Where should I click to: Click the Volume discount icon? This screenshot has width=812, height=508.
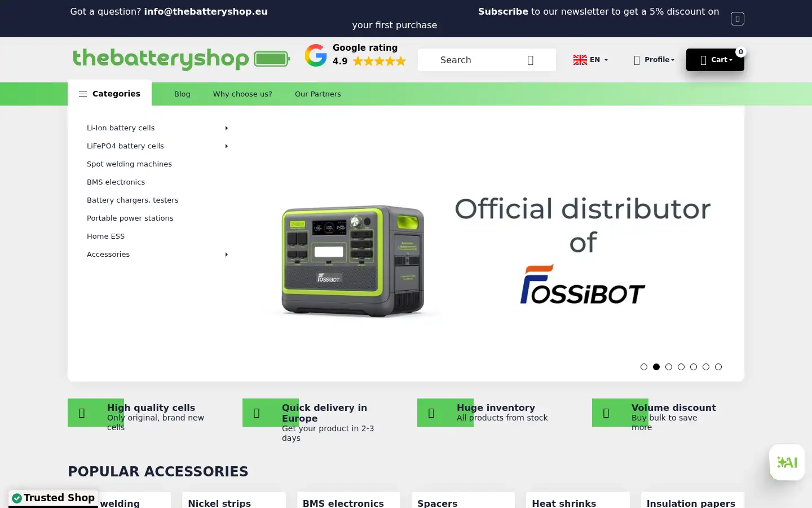606,413
